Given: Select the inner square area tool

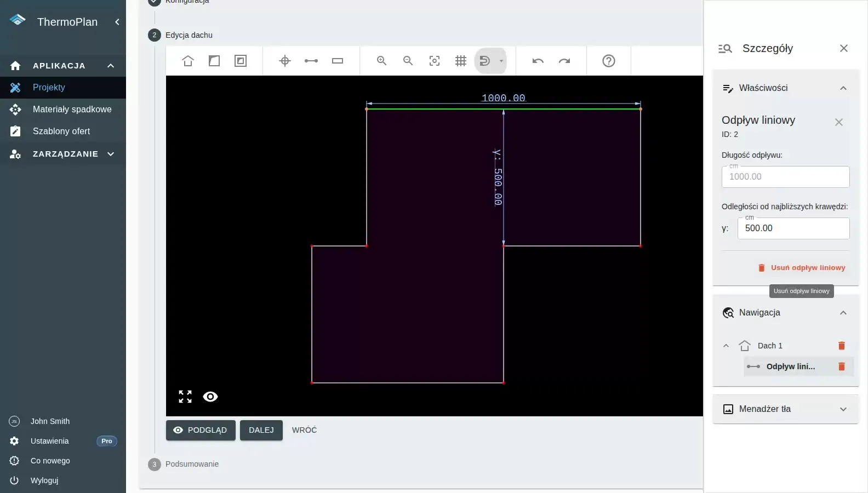Looking at the screenshot, I should click(x=241, y=61).
